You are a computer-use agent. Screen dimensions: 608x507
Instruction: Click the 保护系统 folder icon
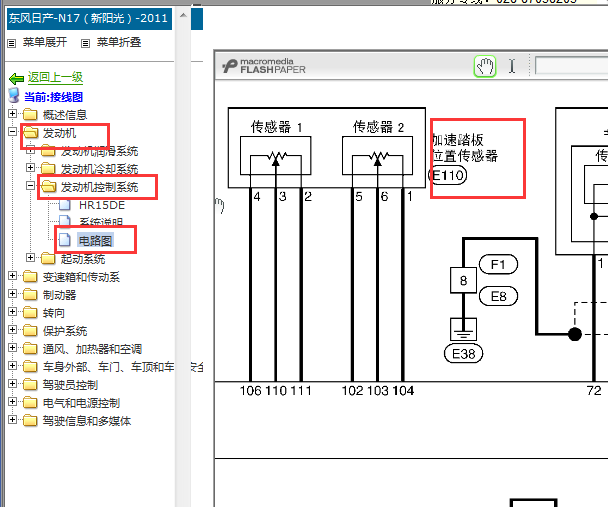pos(30,331)
